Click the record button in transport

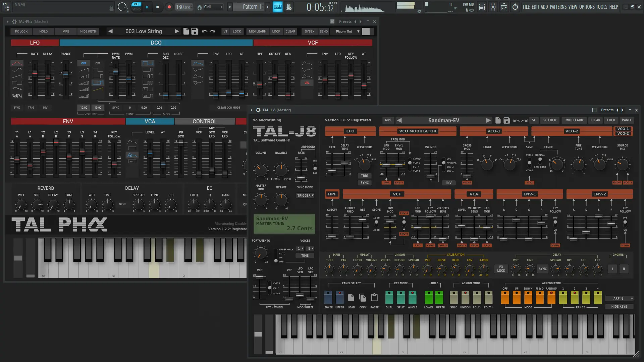click(169, 7)
